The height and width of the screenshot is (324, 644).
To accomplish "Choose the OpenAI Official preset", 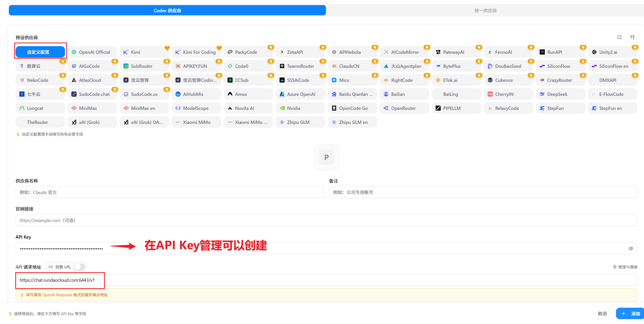I will pos(92,52).
